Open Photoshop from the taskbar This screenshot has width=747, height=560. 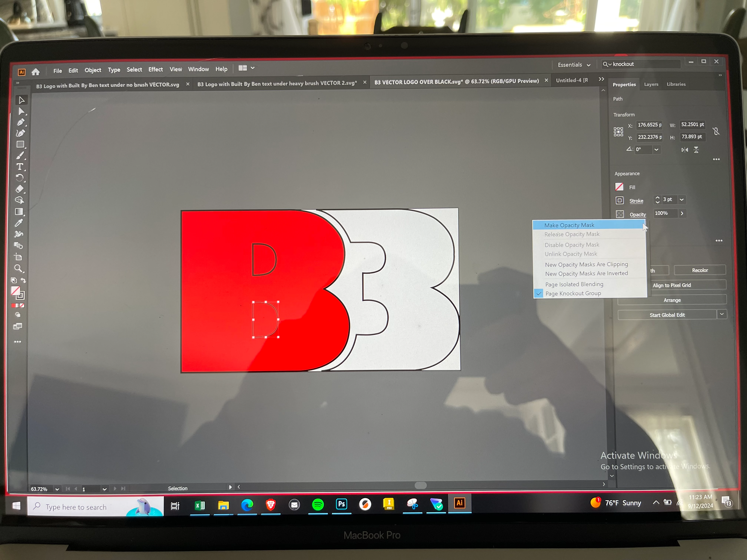(x=341, y=504)
